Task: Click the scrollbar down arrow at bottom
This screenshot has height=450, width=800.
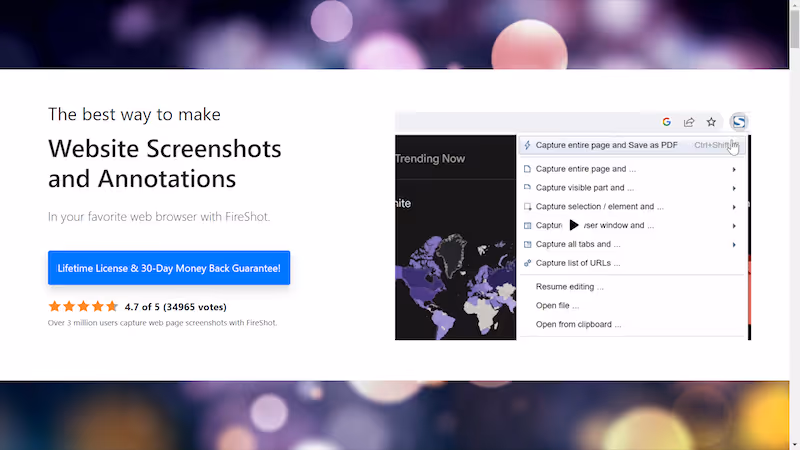Action: pos(795,445)
